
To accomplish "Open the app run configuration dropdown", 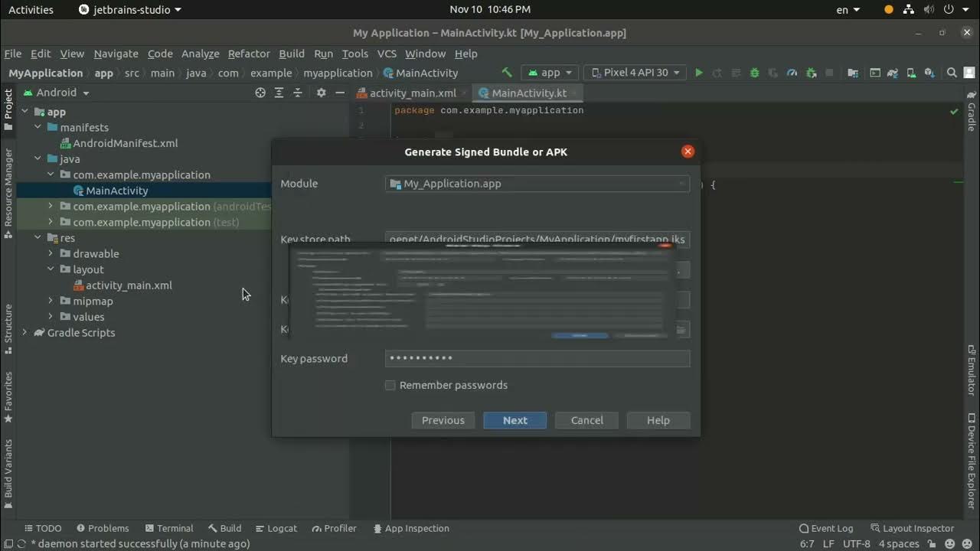I will pos(550,73).
